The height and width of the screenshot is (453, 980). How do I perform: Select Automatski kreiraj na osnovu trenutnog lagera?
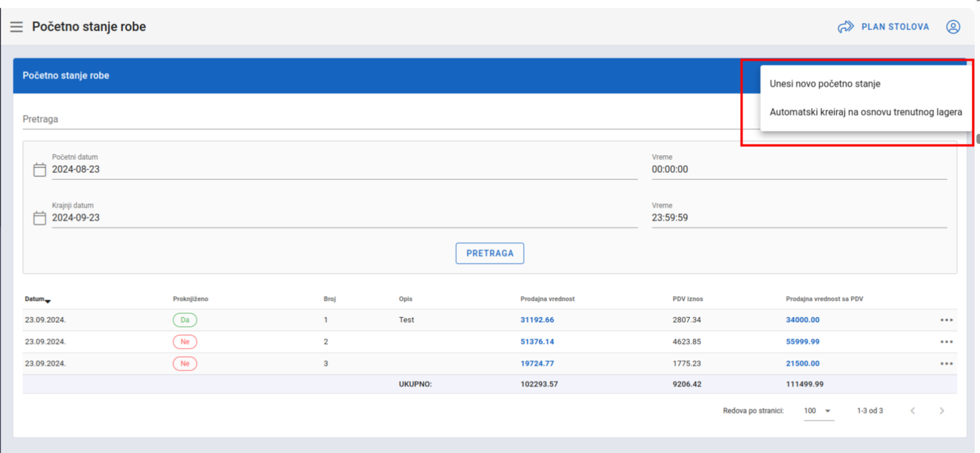pos(866,112)
